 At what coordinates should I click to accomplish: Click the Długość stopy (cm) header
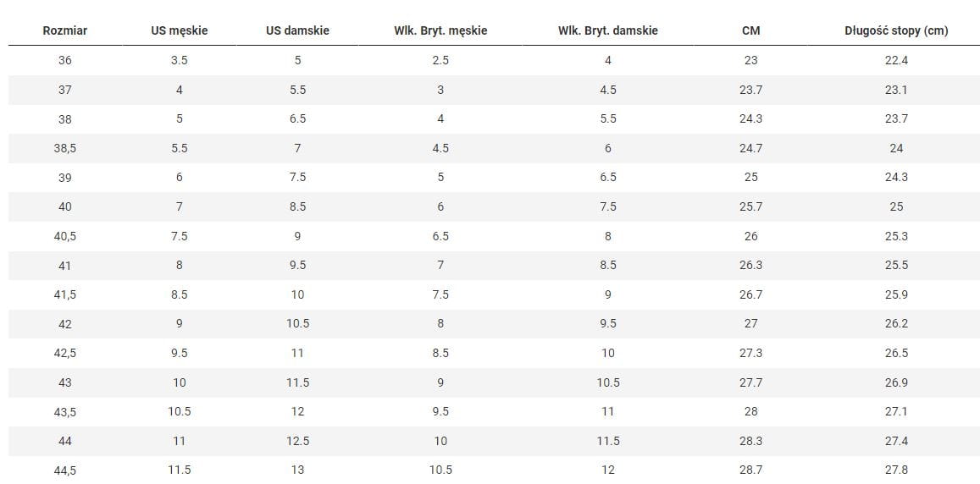click(896, 30)
